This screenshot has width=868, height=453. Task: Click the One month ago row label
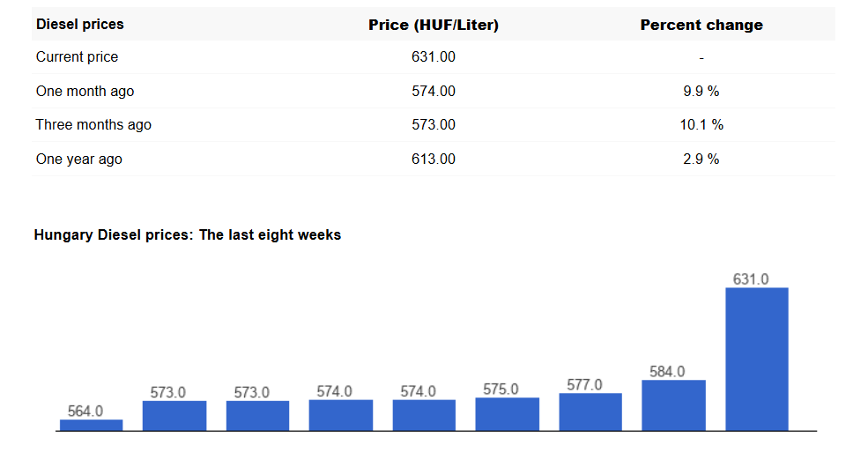(85, 92)
